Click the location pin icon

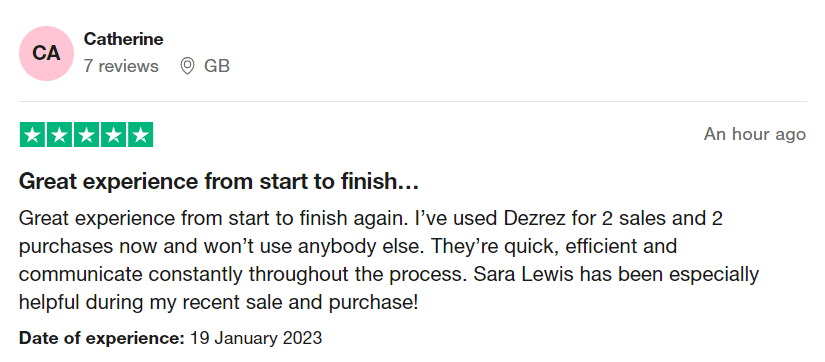(187, 66)
